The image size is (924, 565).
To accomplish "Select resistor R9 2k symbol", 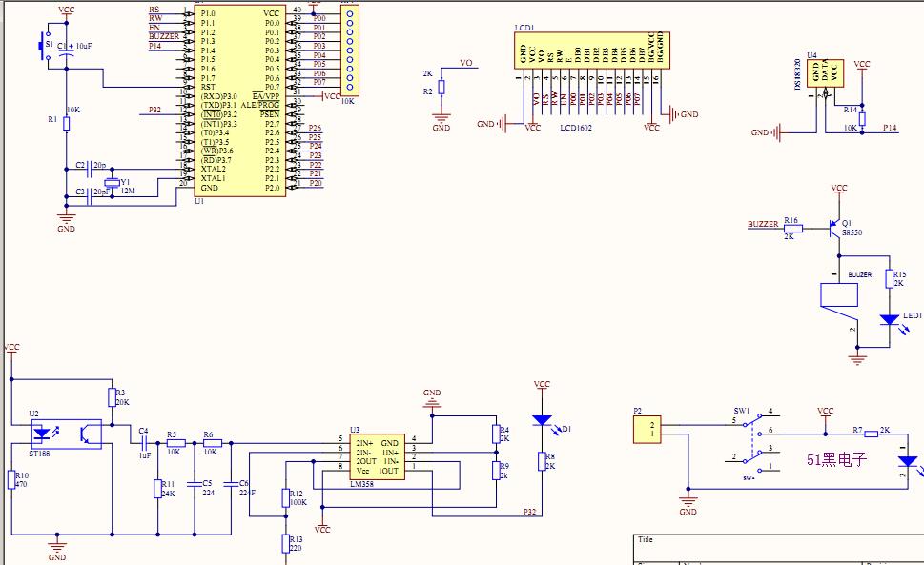I will point(496,471).
